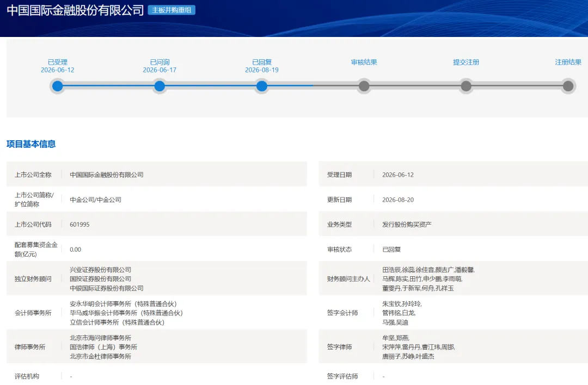The width and height of the screenshot is (588, 385).
Task: Click 北京市海问律师事务所 law firm entry
Action: (x=101, y=338)
